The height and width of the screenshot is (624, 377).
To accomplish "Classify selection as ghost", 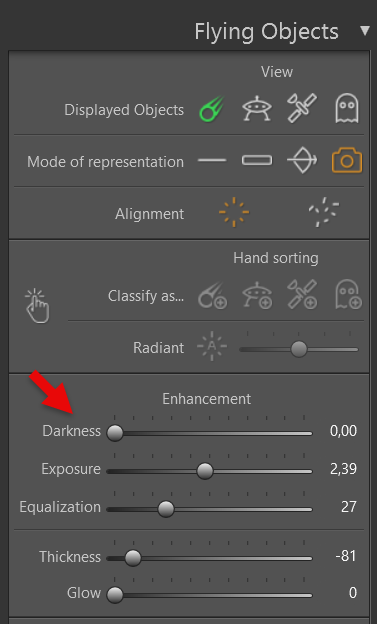I will tap(348, 295).
